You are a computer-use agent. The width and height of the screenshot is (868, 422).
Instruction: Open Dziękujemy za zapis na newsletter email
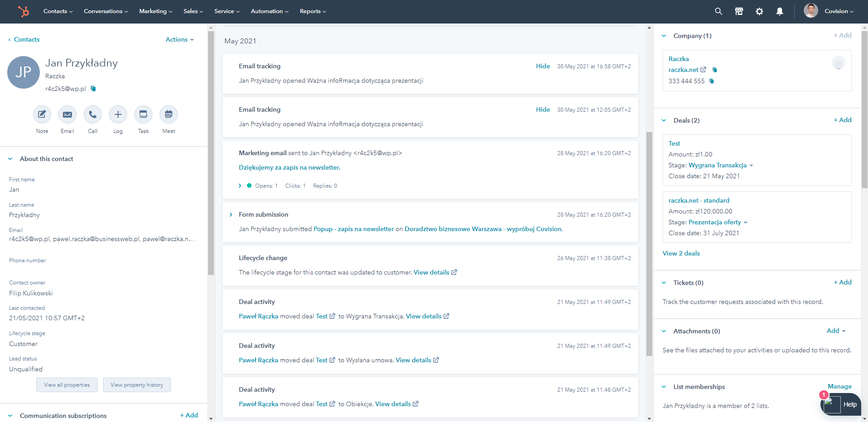click(289, 167)
